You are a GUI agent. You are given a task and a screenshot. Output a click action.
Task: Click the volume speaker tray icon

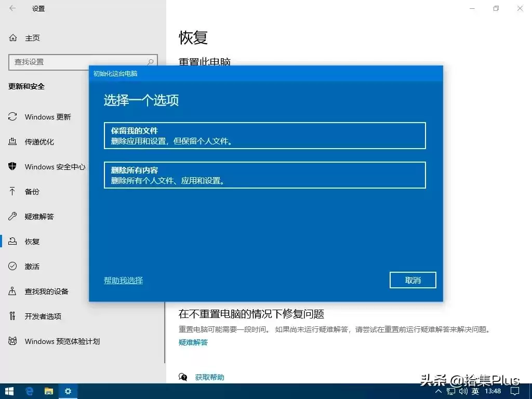click(463, 392)
